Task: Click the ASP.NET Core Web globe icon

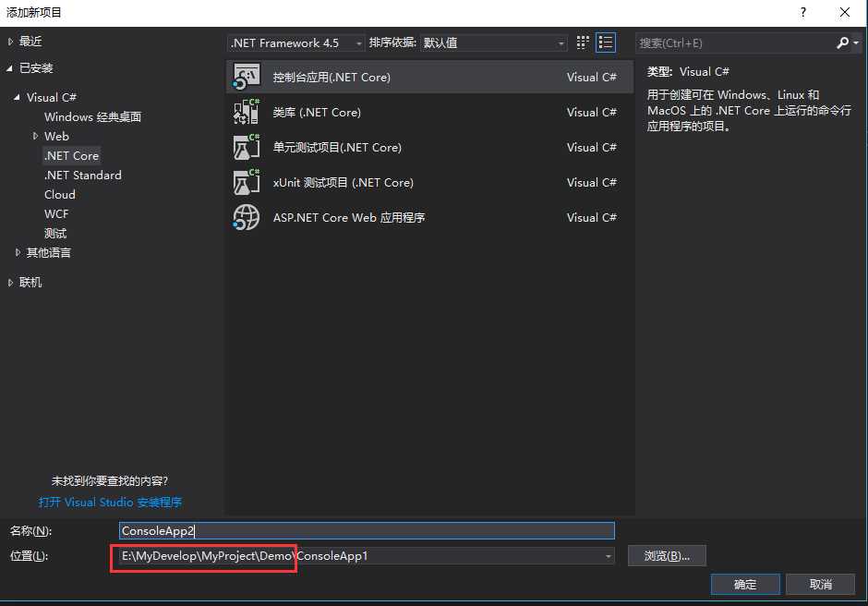Action: pyautogui.click(x=247, y=217)
